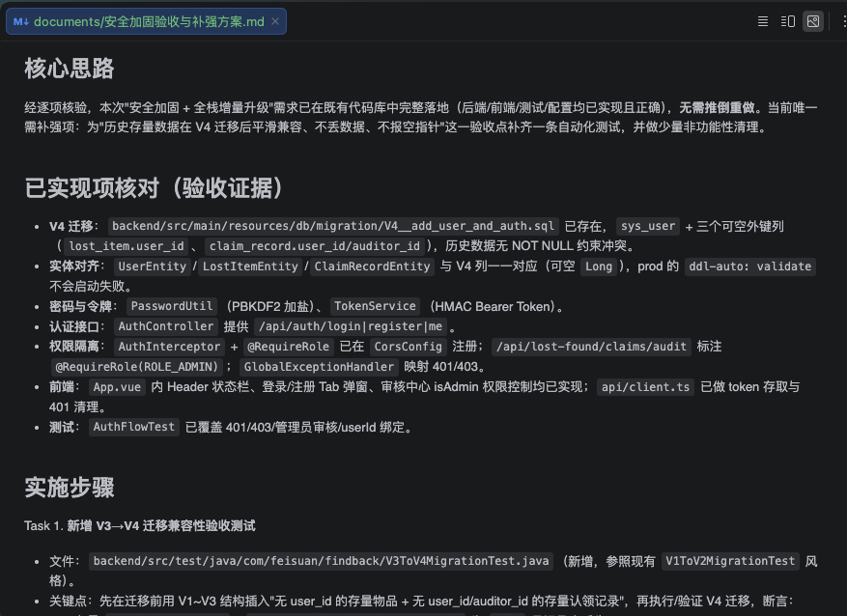Image resolution: width=847 pixels, height=616 pixels.
Task: Switch to editor-only view
Action: pyautogui.click(x=763, y=21)
